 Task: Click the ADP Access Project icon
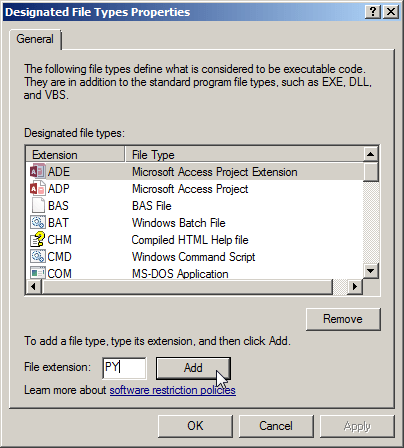[38, 189]
